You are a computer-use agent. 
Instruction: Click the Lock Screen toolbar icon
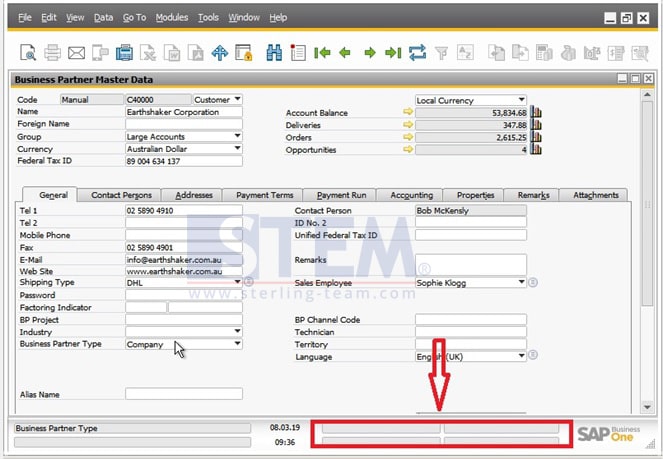[244, 53]
